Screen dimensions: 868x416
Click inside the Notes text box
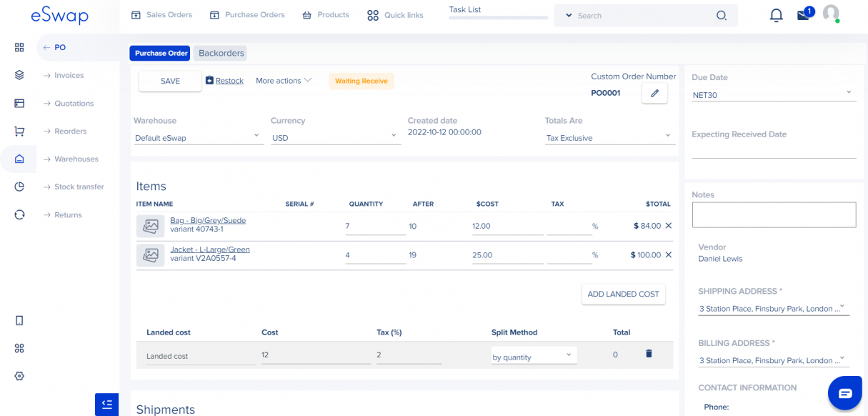(774, 214)
